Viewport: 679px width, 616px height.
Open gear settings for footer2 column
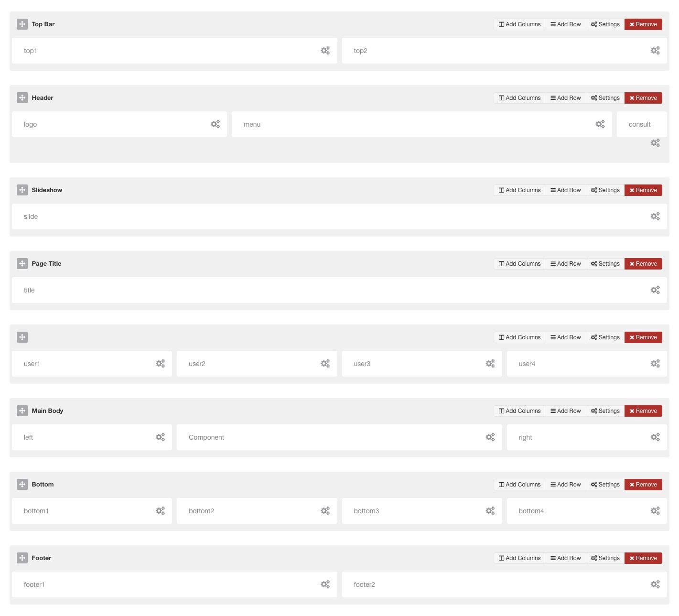coord(655,584)
